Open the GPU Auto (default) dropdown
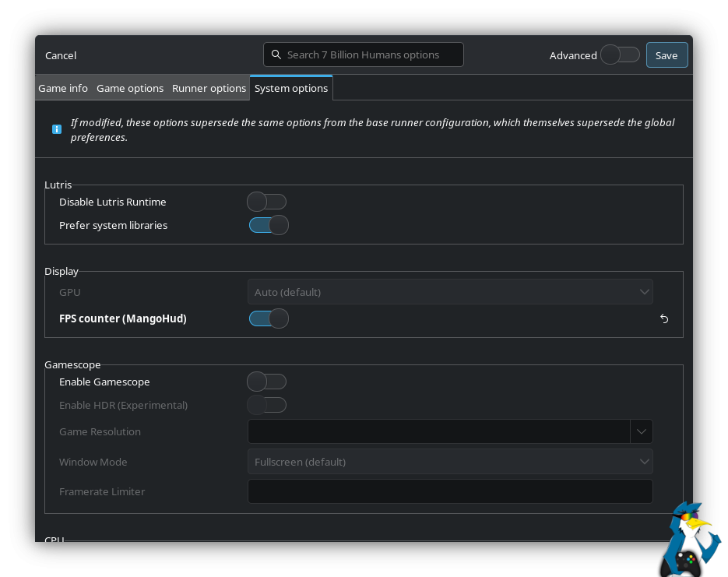The height and width of the screenshot is (577, 728). coord(450,292)
